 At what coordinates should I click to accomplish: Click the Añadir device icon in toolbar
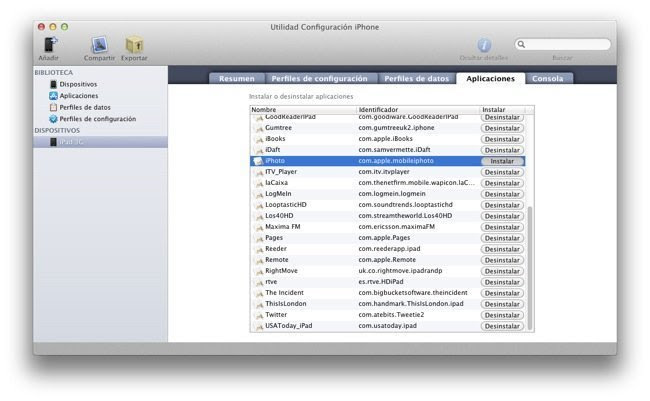[50, 44]
